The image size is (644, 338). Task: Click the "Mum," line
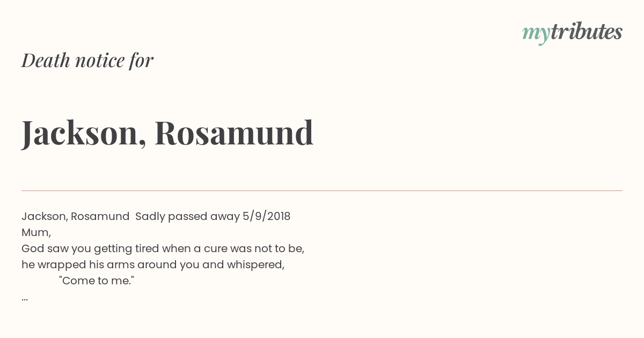(36, 233)
